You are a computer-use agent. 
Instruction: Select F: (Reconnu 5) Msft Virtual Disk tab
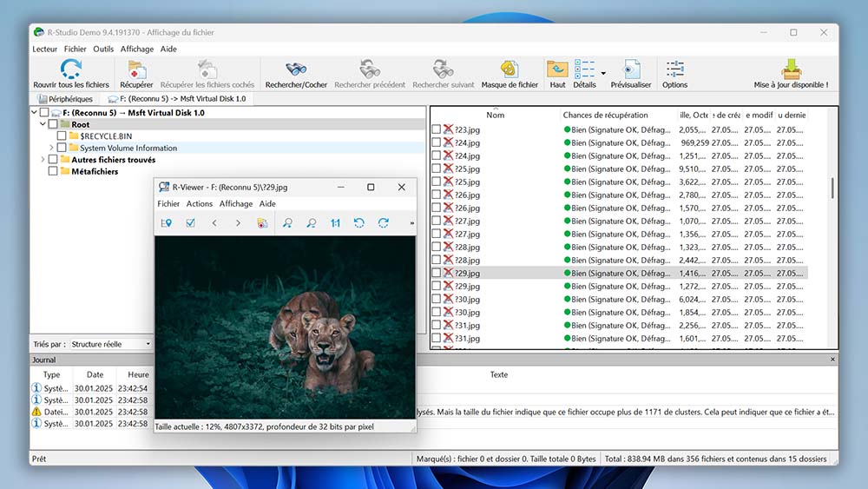[177, 98]
